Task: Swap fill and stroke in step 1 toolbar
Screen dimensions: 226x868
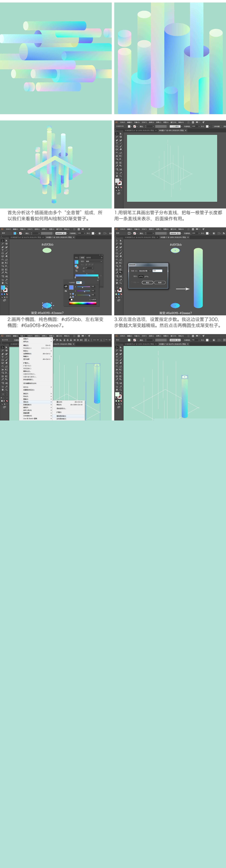Action: pos(121,179)
